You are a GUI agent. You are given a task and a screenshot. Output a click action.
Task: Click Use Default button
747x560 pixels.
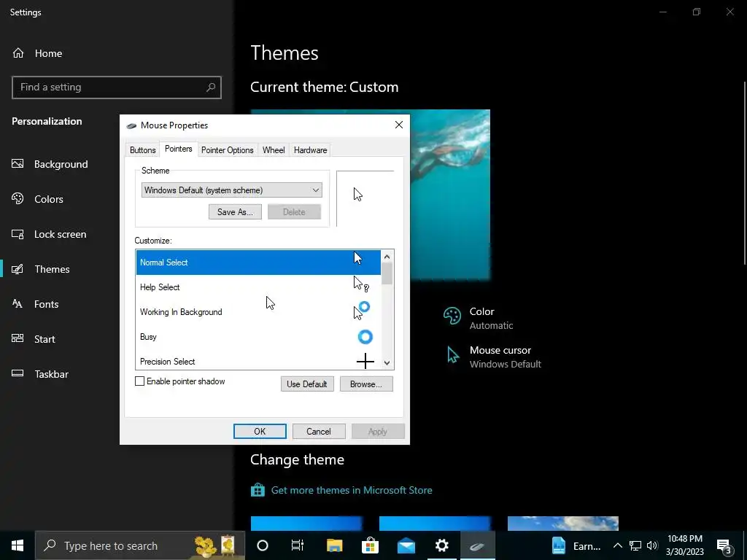click(307, 384)
